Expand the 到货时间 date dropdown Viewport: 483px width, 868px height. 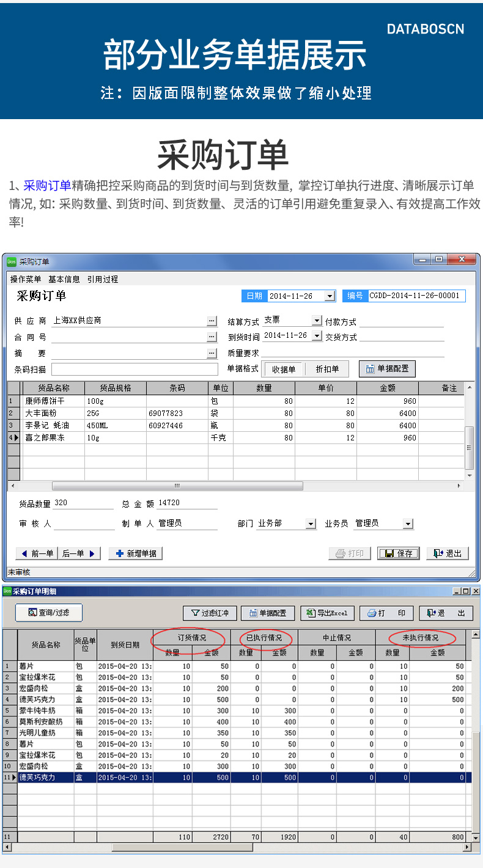click(316, 336)
